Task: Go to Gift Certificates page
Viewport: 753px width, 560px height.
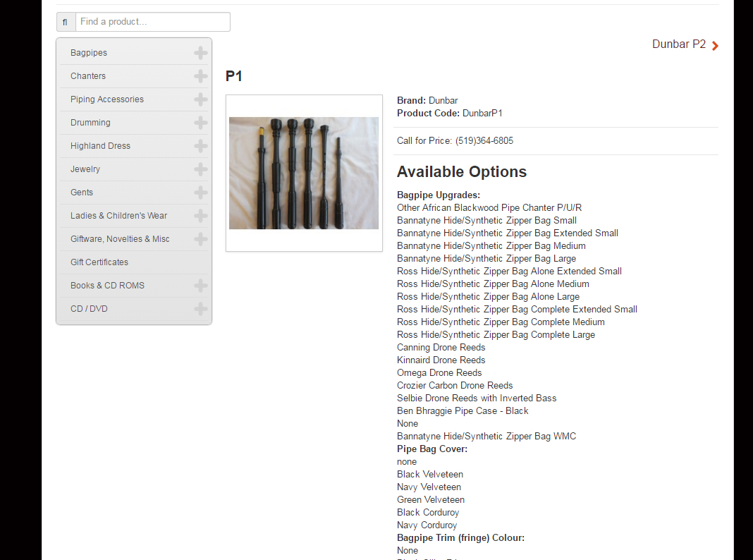Action: [99, 262]
